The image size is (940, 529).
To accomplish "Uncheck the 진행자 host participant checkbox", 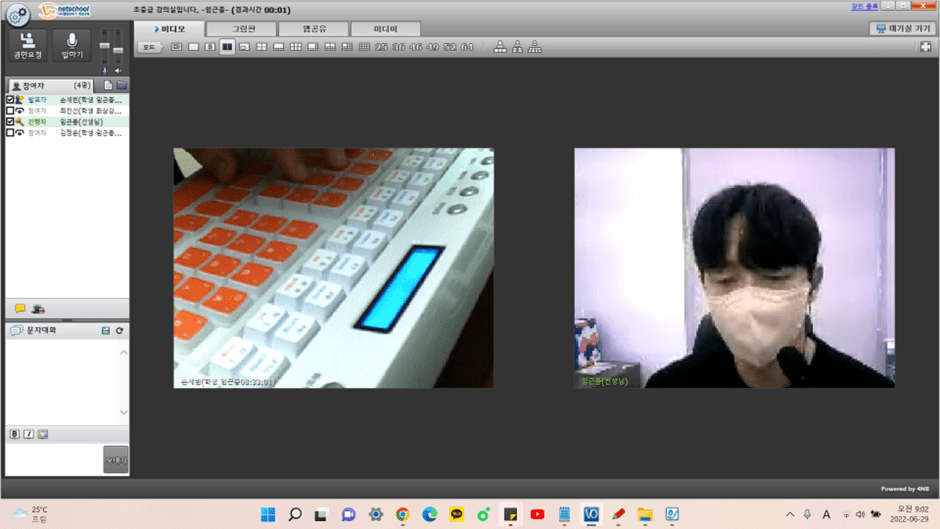I will tap(10, 122).
